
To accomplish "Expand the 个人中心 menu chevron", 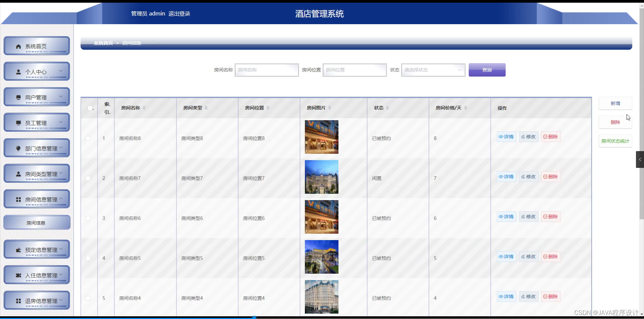I will point(61,71).
